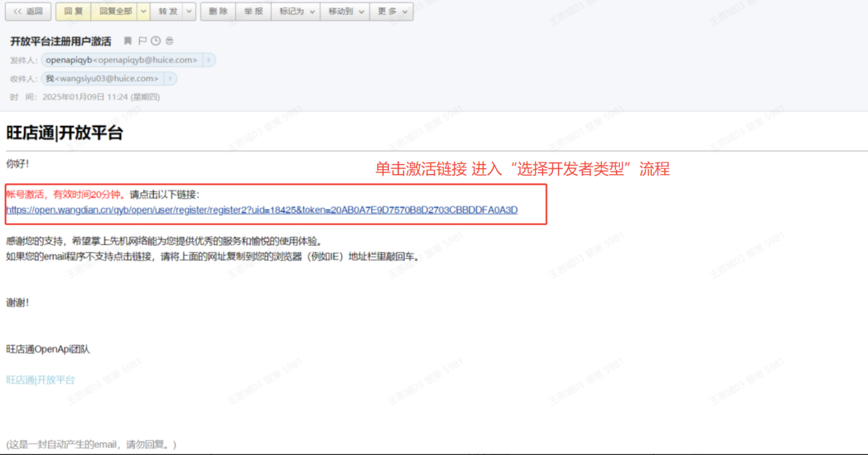This screenshot has width=868, height=455.
Task: Click the signature 旺店通OpenApi团队
Action: [x=48, y=349]
